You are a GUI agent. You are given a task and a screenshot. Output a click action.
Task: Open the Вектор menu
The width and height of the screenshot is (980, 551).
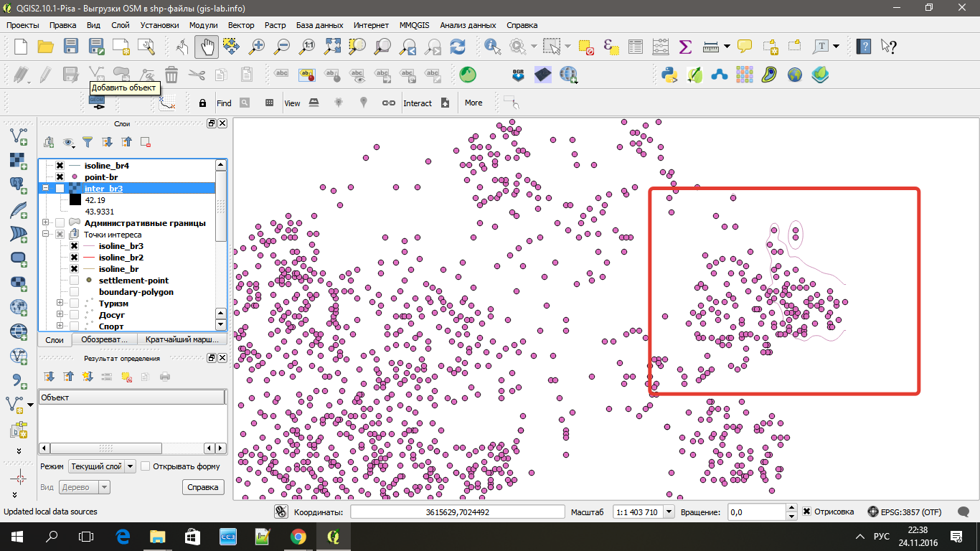pos(241,25)
